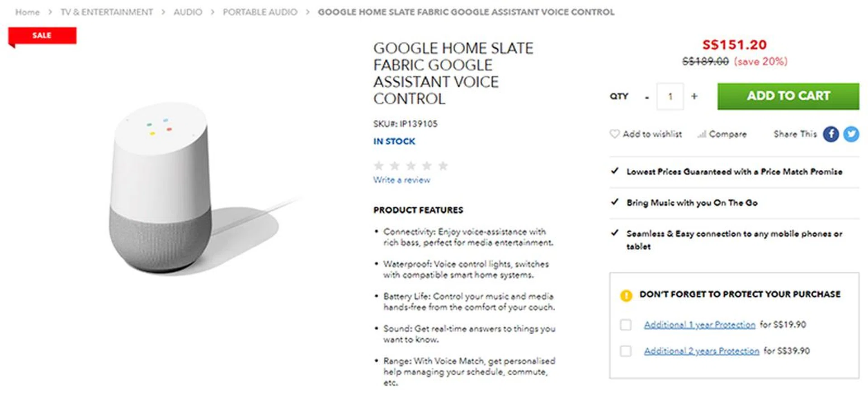Rate product with the fifth star

click(443, 166)
